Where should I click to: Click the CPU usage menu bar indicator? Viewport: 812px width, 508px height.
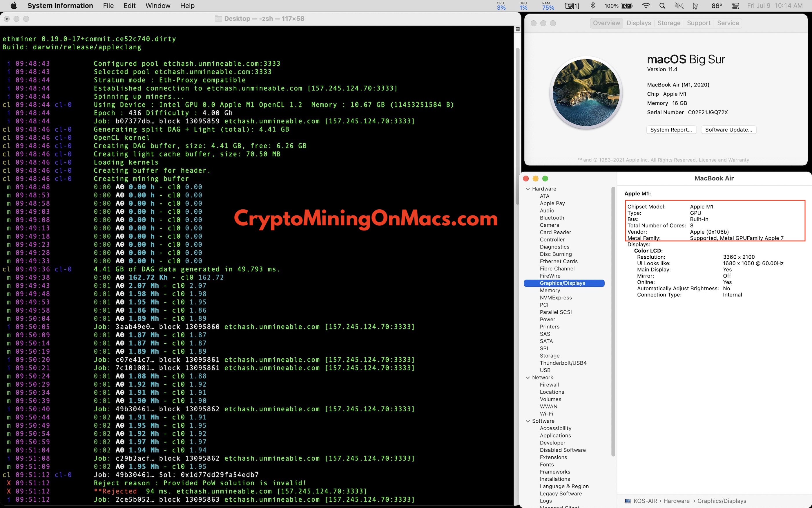coord(501,6)
